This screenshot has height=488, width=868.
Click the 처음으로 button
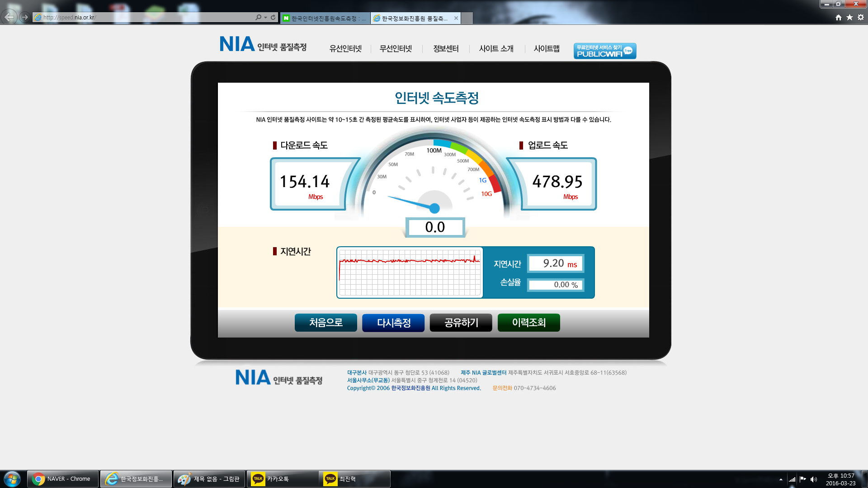[325, 323]
